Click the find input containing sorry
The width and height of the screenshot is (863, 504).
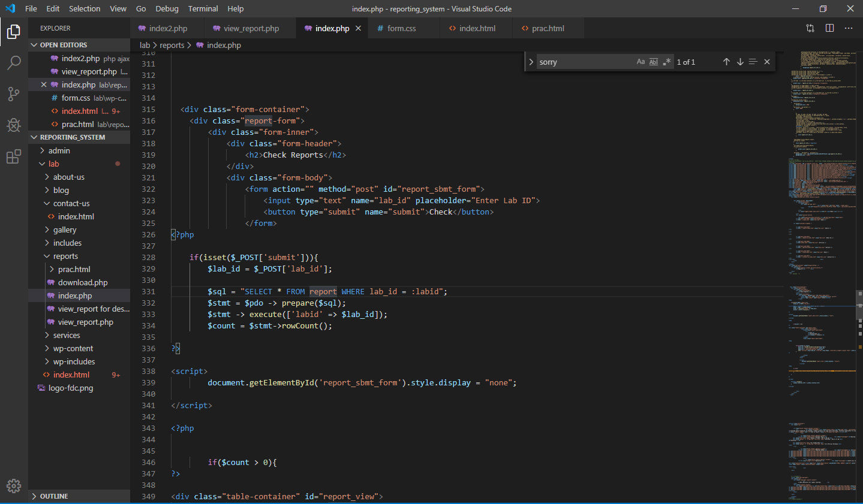pos(585,62)
